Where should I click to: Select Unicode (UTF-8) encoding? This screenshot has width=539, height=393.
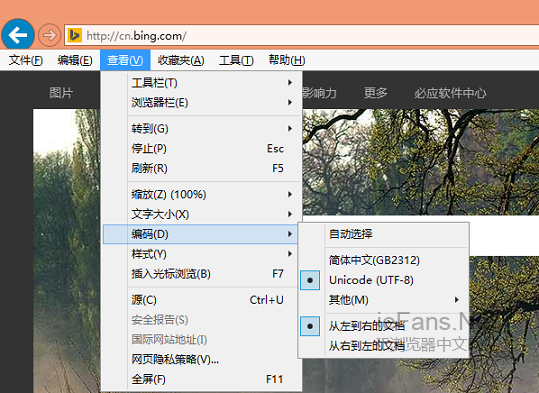pyautogui.click(x=384, y=280)
